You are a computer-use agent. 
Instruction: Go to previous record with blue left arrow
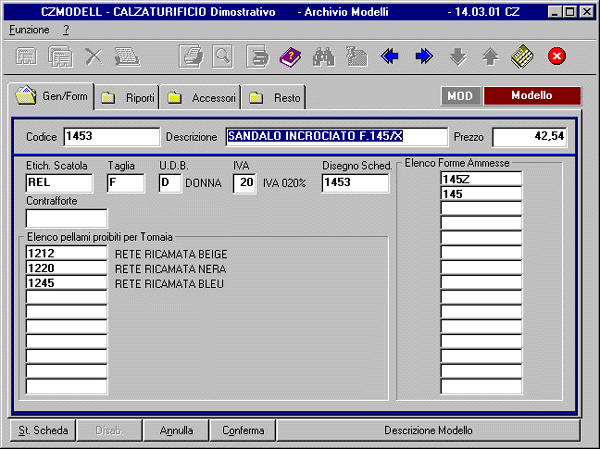tap(390, 57)
